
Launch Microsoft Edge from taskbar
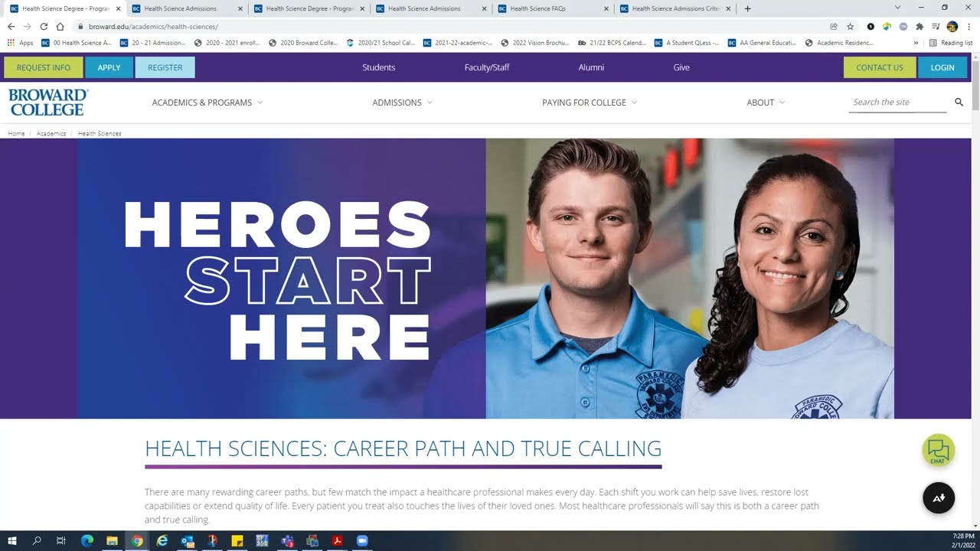[x=87, y=541]
